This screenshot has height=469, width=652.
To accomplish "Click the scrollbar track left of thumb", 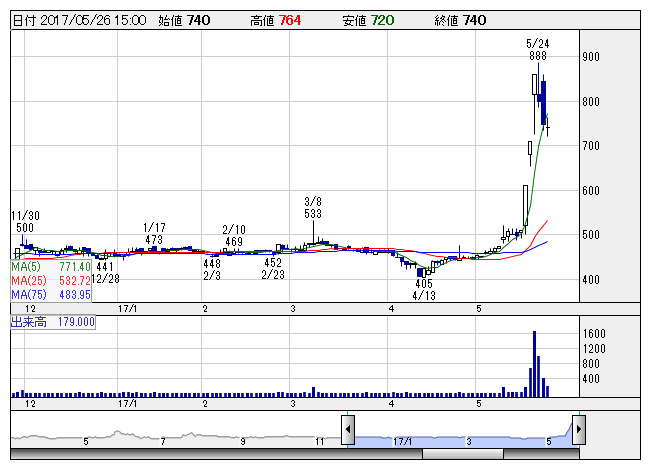I will [x=200, y=454].
